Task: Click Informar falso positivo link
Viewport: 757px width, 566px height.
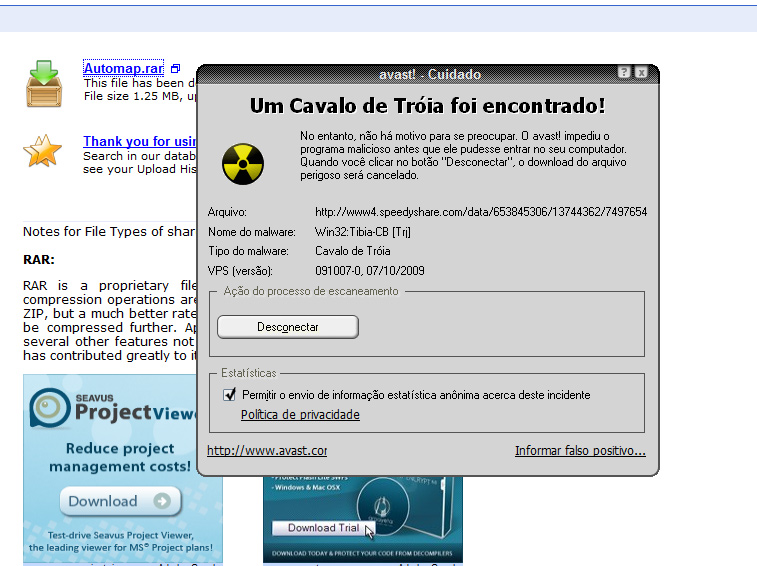Action: (580, 451)
